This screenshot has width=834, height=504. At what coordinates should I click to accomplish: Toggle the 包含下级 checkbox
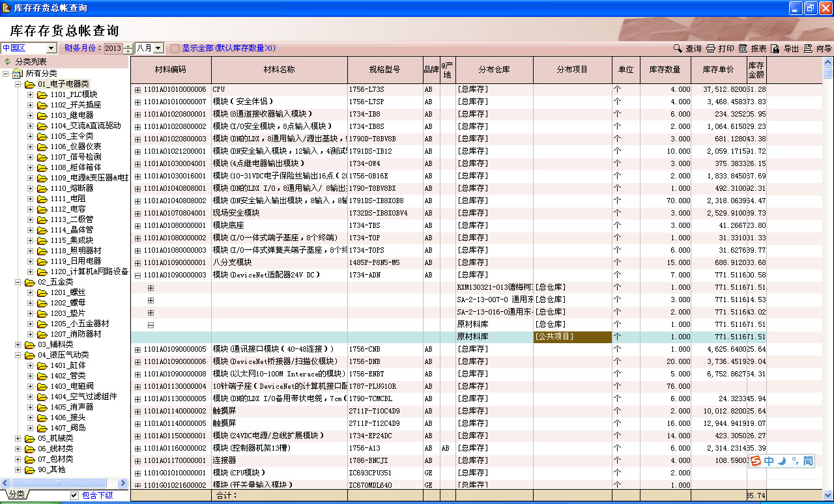pyautogui.click(x=74, y=496)
